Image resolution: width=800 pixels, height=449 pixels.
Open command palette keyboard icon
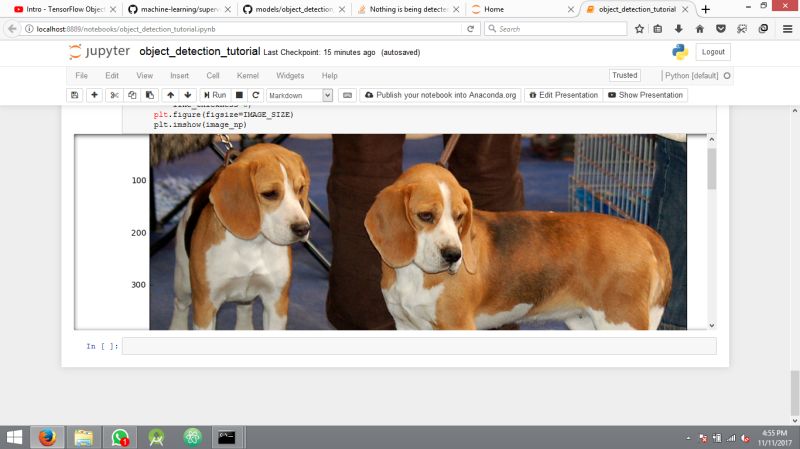(347, 95)
